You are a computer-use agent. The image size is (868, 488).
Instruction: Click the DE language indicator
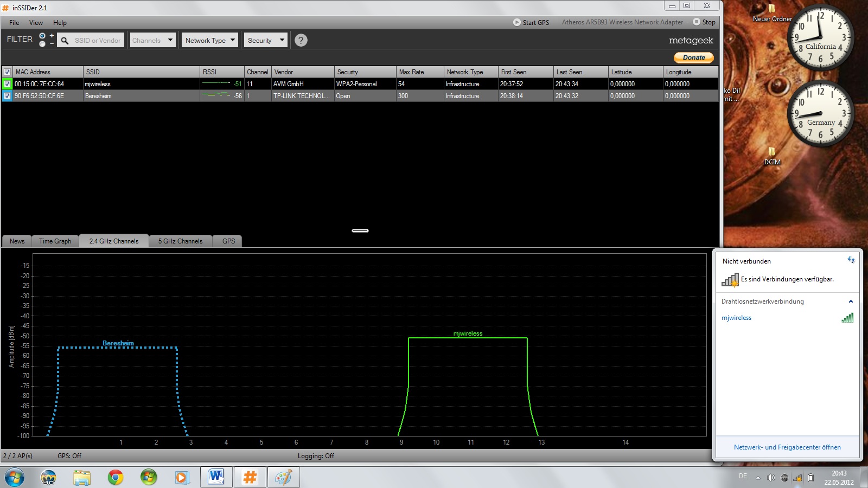743,476
